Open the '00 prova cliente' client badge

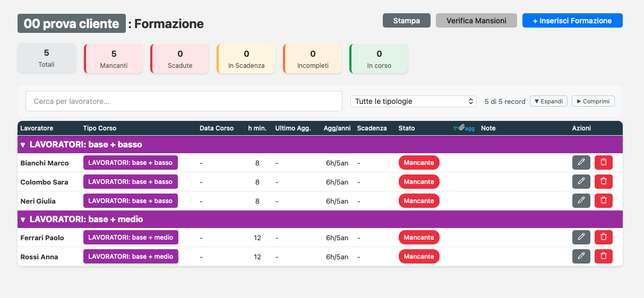[x=72, y=24]
